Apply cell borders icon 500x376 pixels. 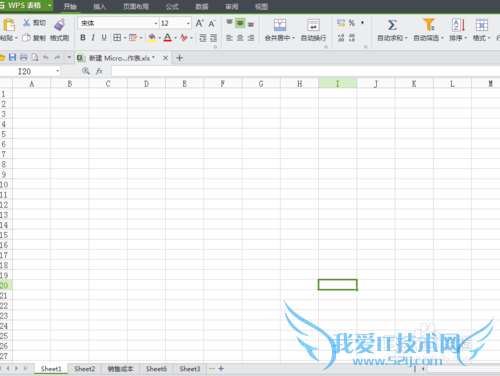(x=117, y=38)
